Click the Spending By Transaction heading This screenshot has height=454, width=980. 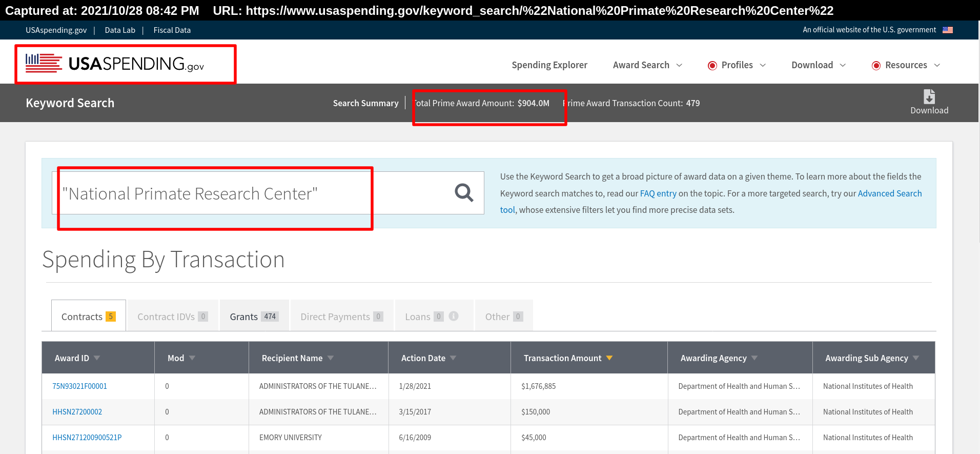pyautogui.click(x=164, y=260)
